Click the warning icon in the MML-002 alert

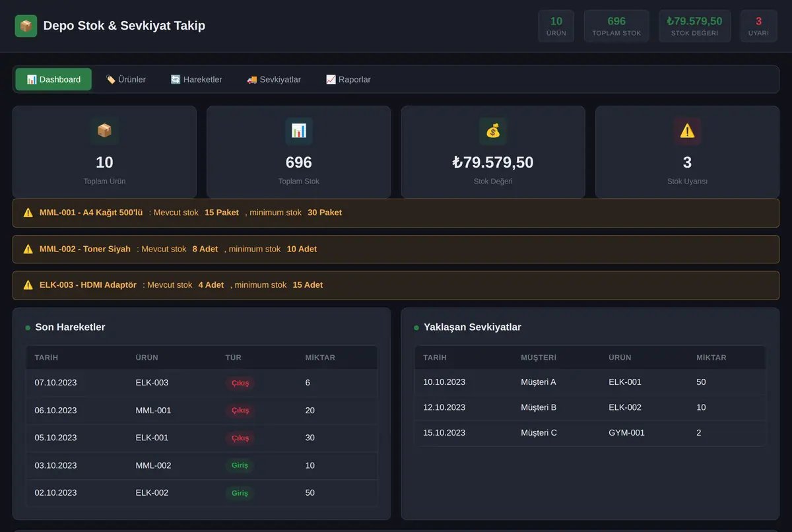pos(28,249)
